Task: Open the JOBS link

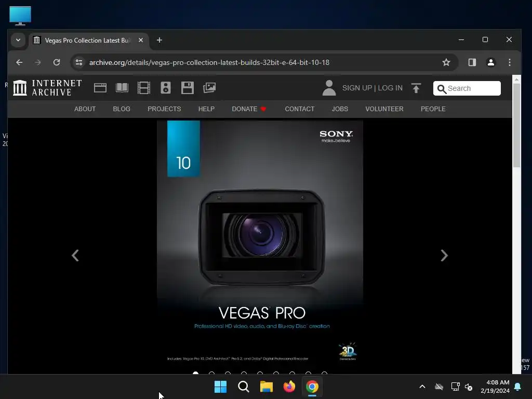Action: tap(340, 109)
